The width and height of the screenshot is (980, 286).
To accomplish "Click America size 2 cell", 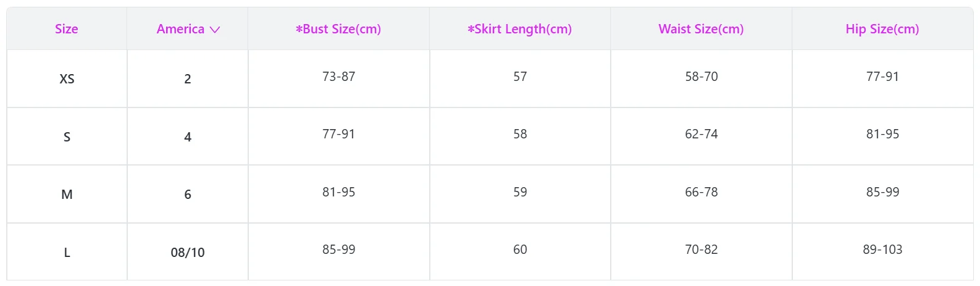I will [x=188, y=79].
